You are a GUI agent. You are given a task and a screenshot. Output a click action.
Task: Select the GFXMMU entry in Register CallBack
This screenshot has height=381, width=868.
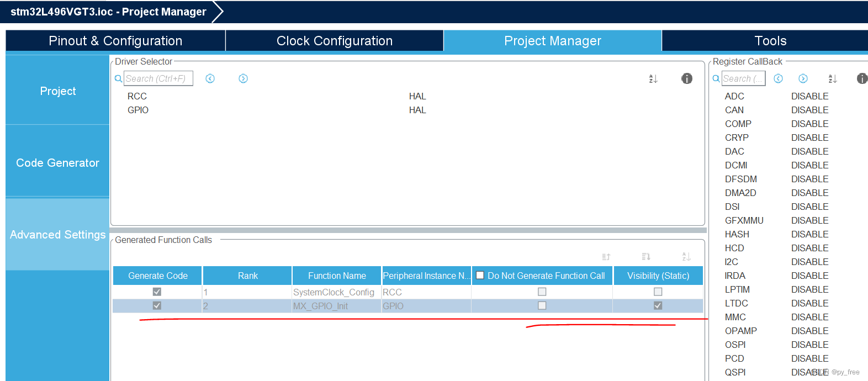[x=744, y=220]
